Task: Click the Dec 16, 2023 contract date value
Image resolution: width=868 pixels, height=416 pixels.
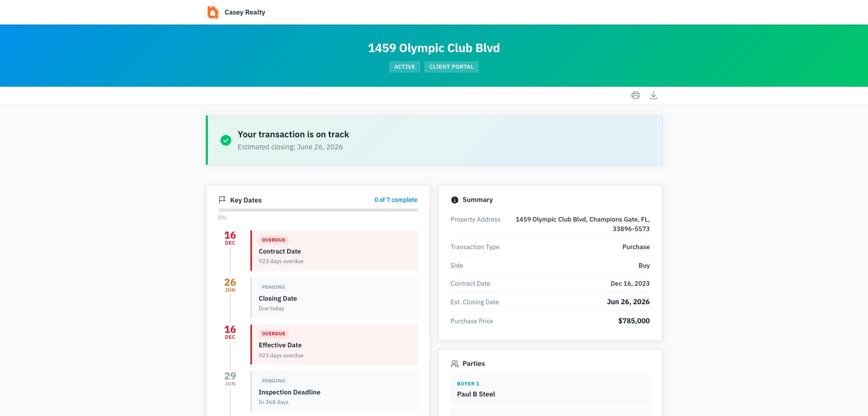Action: coord(630,284)
